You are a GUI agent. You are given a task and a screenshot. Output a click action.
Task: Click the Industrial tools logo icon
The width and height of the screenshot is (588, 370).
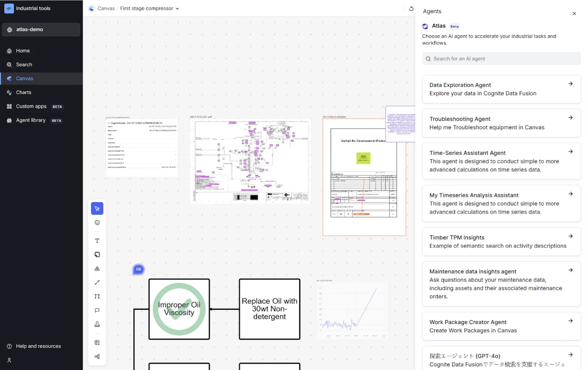(9, 9)
